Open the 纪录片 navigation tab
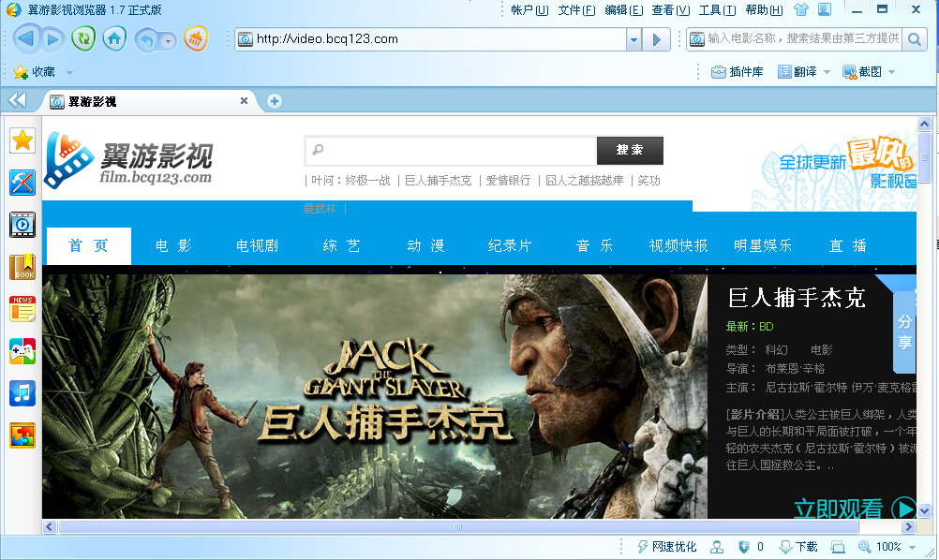Image resolution: width=939 pixels, height=560 pixels. (510, 246)
